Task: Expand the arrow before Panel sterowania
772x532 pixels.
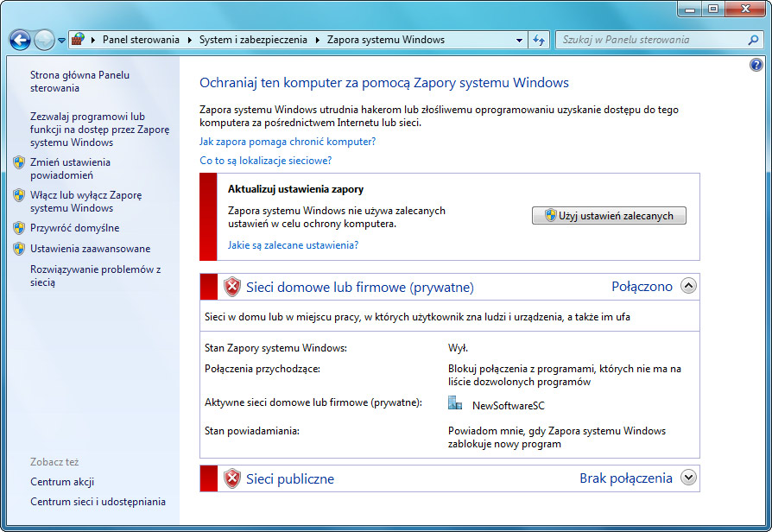Action: pos(93,40)
